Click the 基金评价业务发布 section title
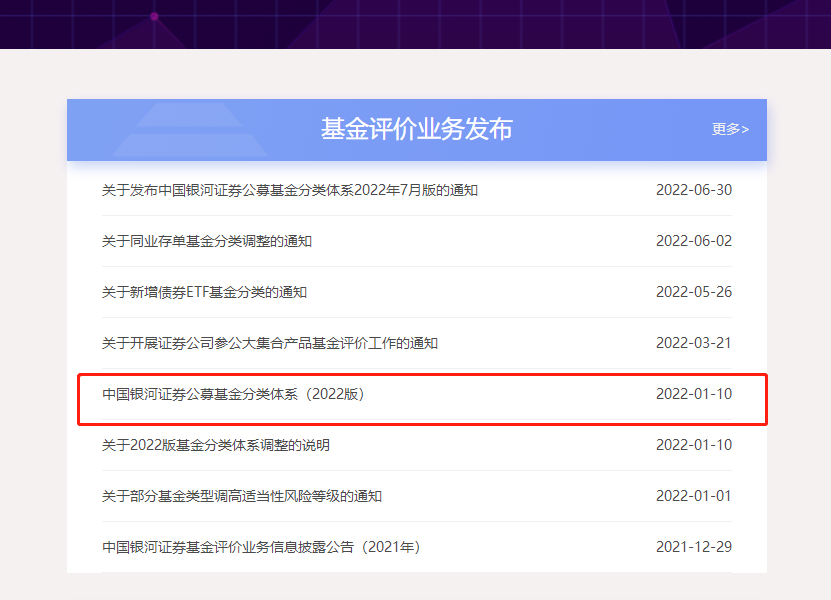The image size is (831, 600). (x=417, y=129)
